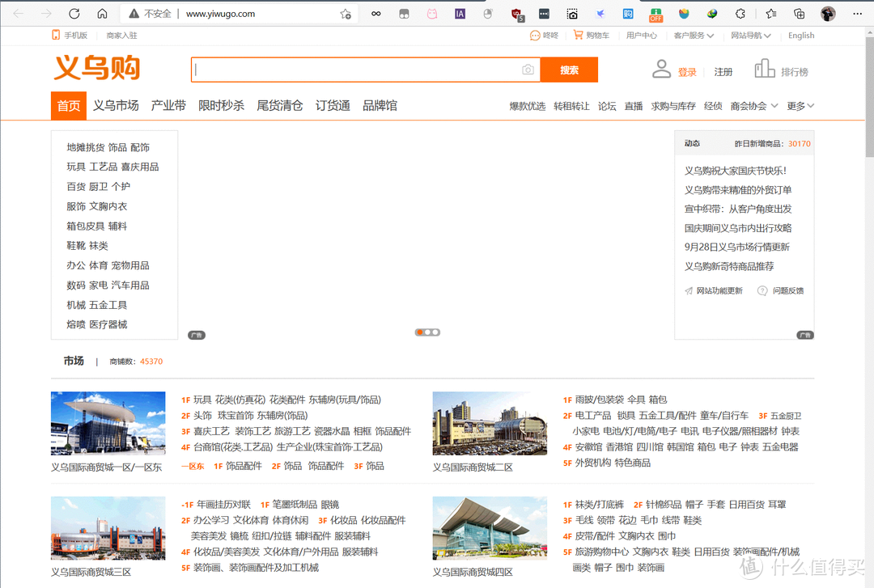The image size is (874, 588).
Task: Select the 首页 navigation tab
Action: coord(69,106)
